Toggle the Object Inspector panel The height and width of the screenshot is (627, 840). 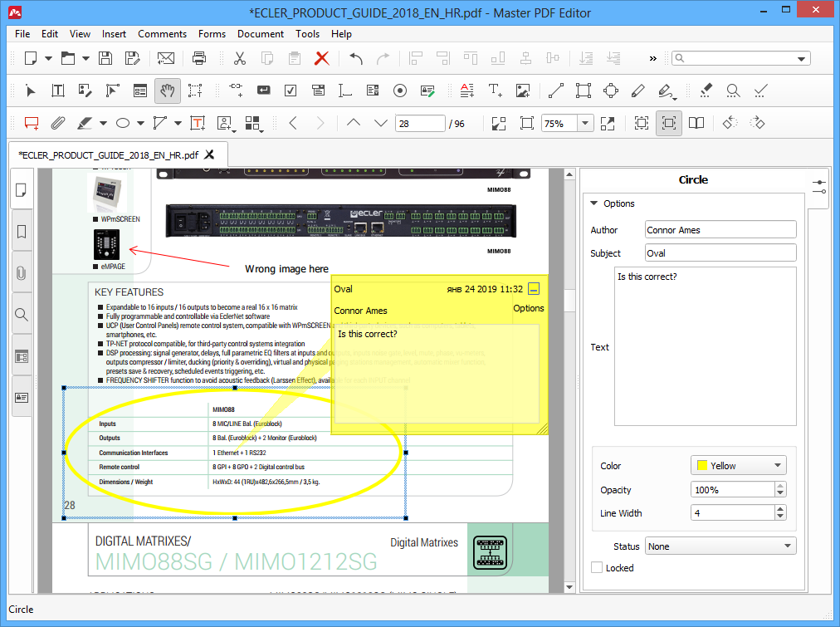819,187
